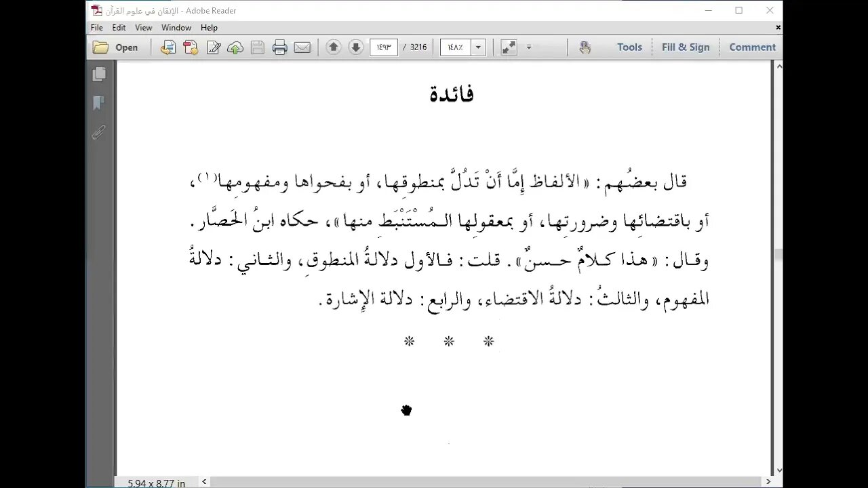The width and height of the screenshot is (868, 488).
Task: Click the fit page view icon
Action: 509,47
